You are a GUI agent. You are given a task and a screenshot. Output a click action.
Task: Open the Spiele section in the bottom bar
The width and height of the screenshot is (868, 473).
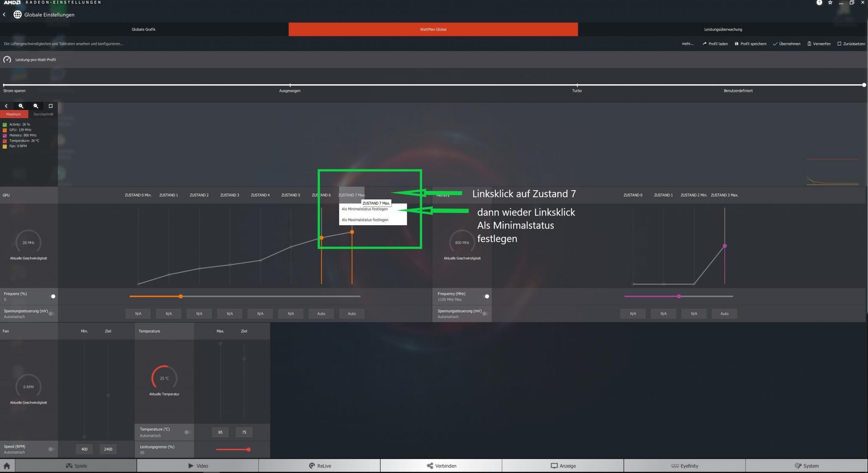tap(76, 466)
